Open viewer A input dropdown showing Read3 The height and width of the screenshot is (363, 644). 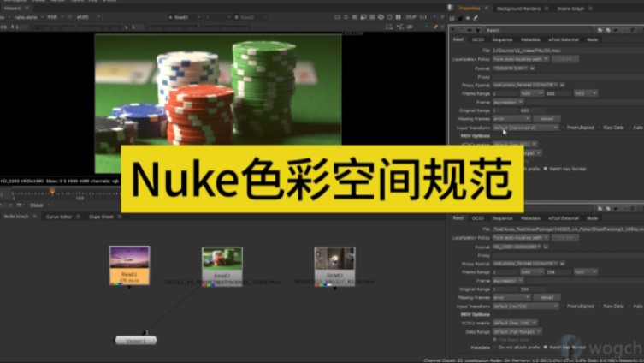click(x=184, y=17)
